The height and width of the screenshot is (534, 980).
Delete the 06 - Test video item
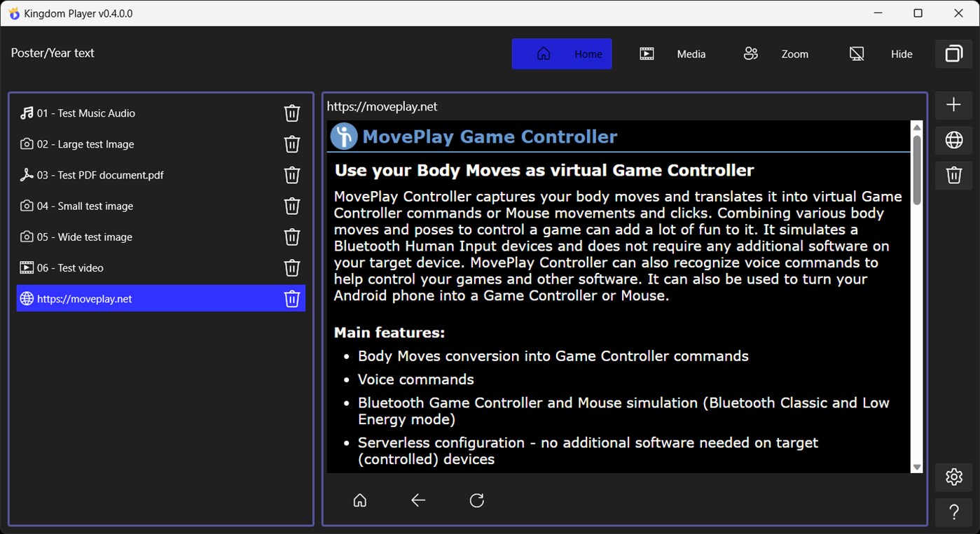(x=292, y=267)
